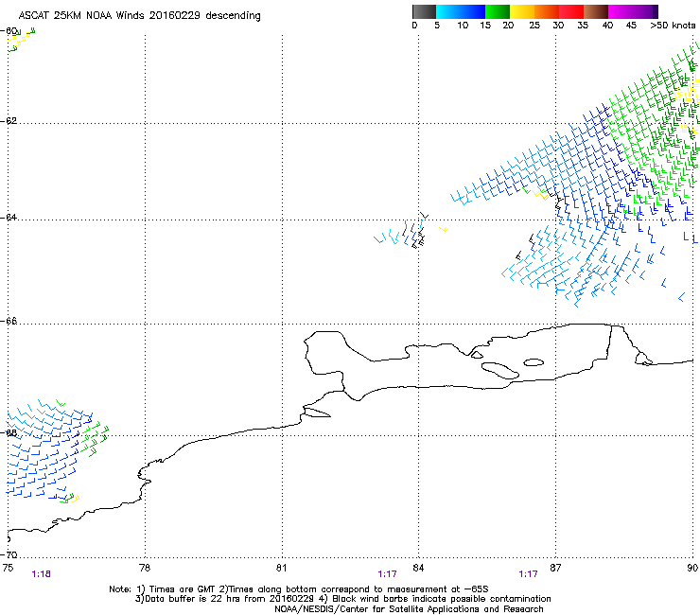Screen dimensions: 700x615
Task: Select the yellow 20-25 knots legend swatch
Action: point(522,11)
